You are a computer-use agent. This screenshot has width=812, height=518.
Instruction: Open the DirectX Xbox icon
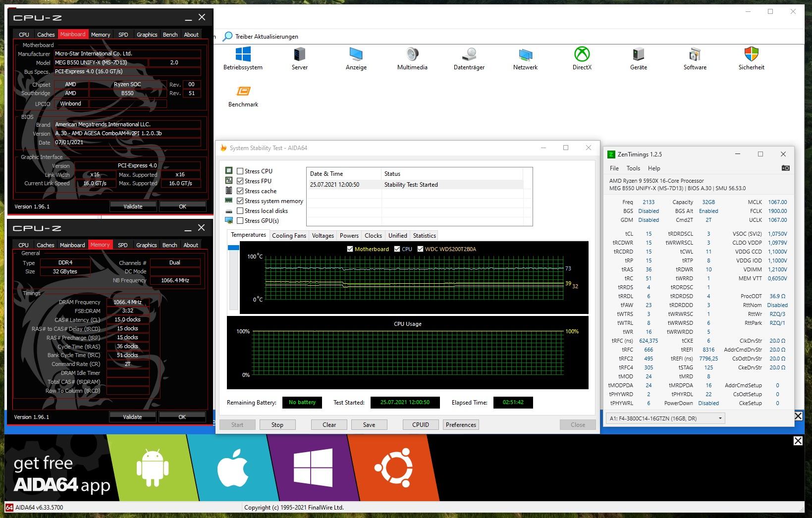(582, 54)
